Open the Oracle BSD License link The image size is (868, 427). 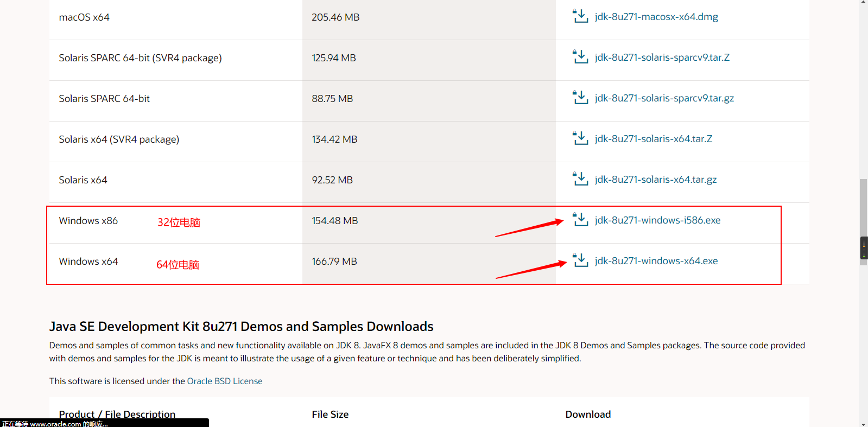pos(224,381)
